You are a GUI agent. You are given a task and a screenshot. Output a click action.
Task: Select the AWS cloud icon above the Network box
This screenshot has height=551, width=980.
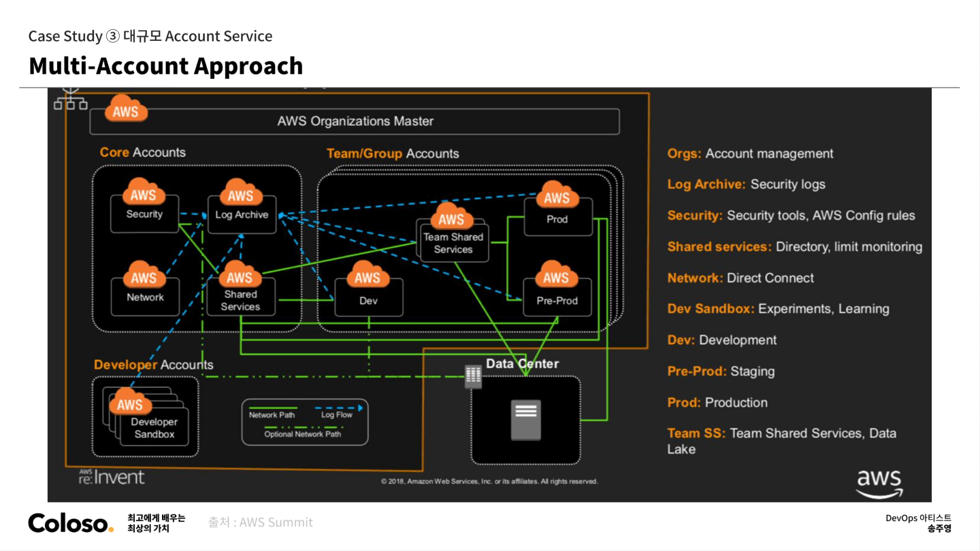pos(144,275)
